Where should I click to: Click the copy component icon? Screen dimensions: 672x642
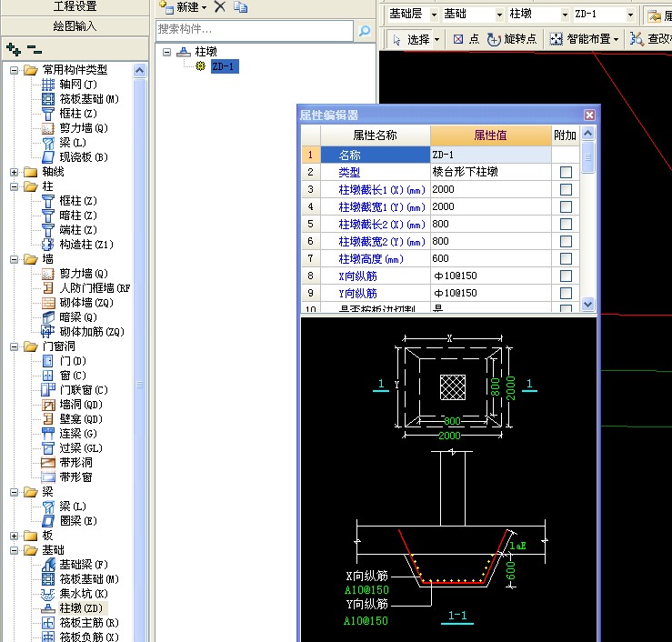(x=240, y=7)
